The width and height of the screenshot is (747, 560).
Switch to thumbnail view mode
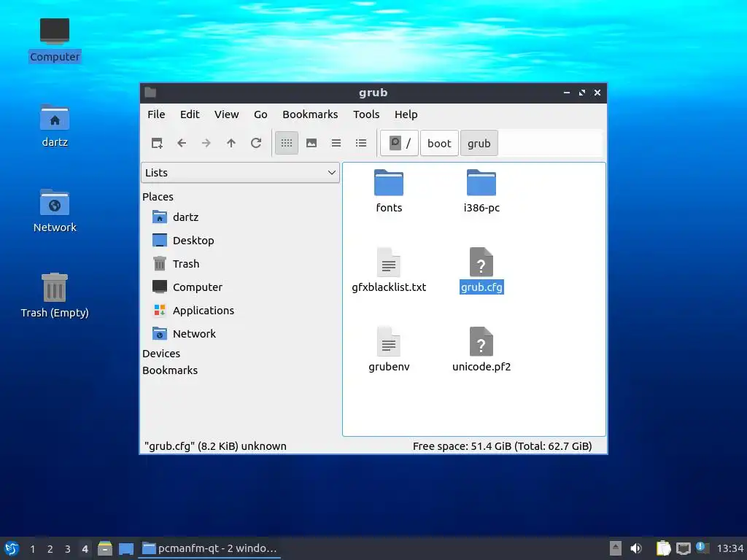(311, 143)
